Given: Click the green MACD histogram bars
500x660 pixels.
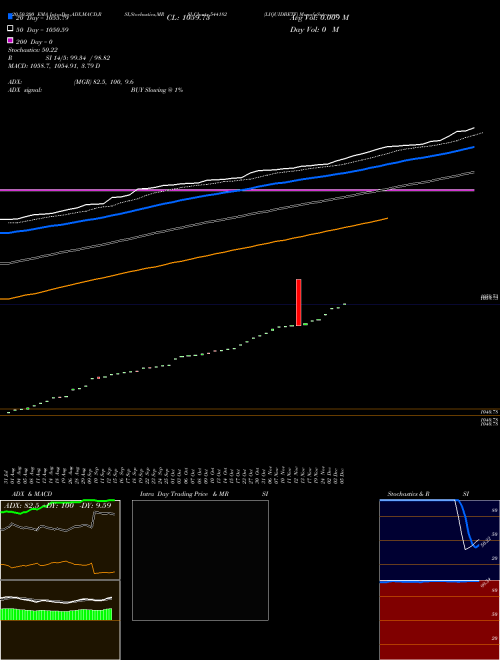Looking at the screenshot, I should pos(56,615).
